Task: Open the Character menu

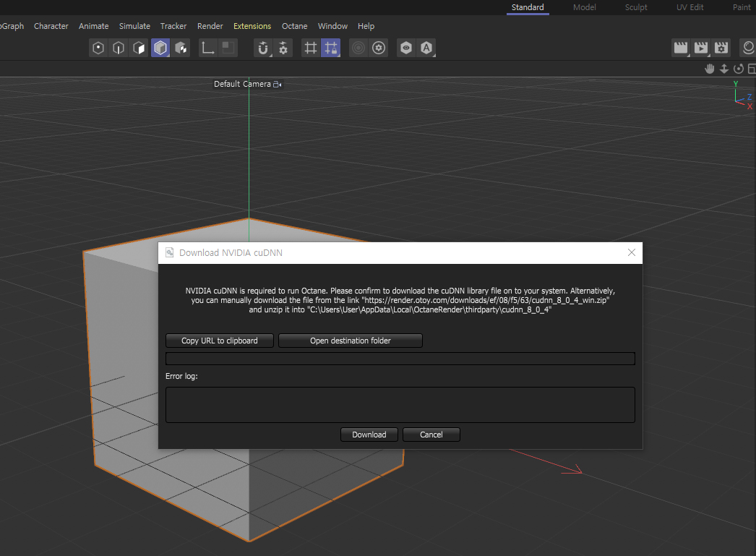Action: pyautogui.click(x=51, y=26)
